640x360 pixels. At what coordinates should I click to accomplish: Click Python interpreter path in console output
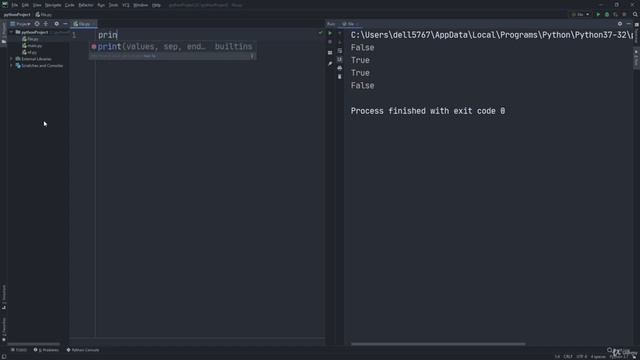click(x=492, y=35)
